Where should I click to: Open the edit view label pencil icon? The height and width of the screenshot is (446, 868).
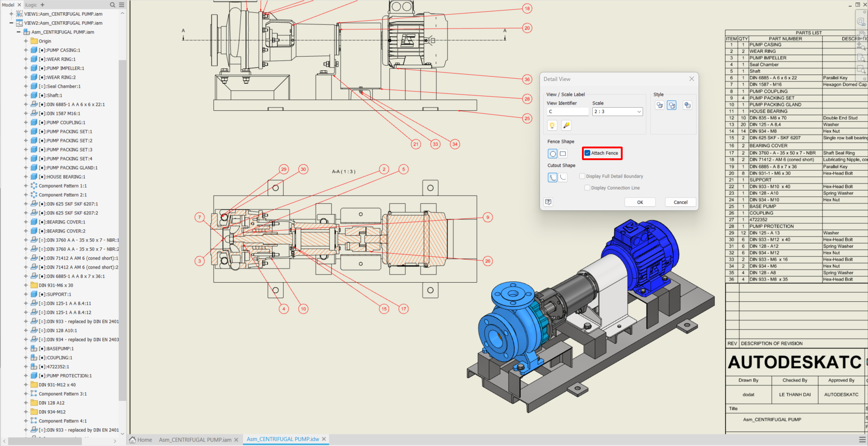(566, 125)
